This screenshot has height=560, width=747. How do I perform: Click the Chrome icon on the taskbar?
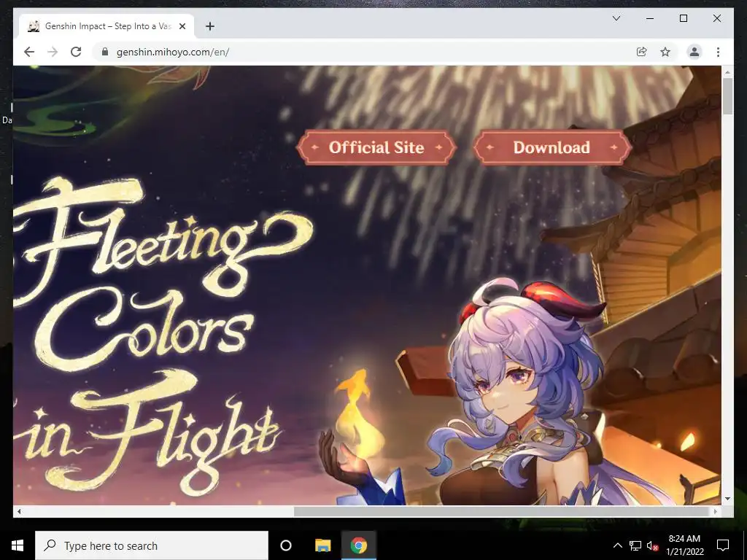[359, 545]
